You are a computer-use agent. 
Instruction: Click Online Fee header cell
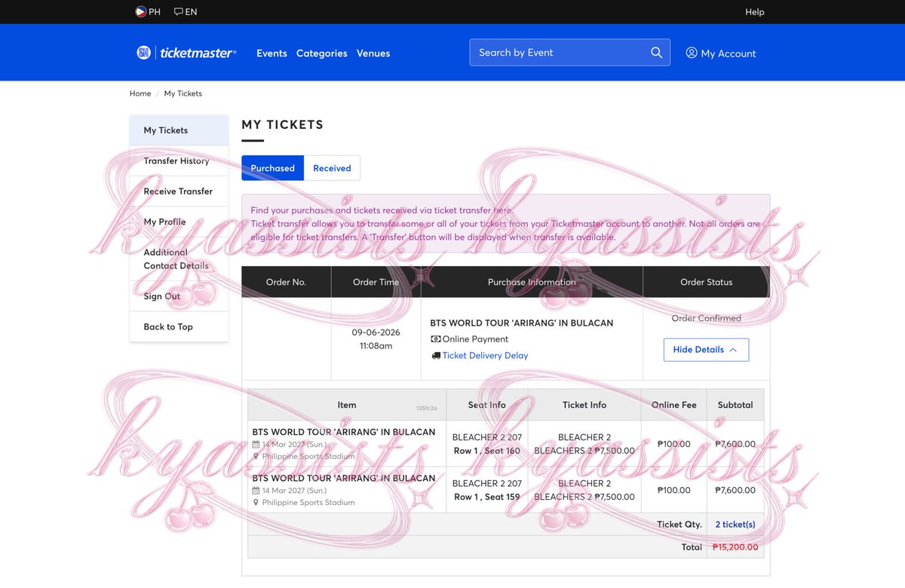coord(674,405)
